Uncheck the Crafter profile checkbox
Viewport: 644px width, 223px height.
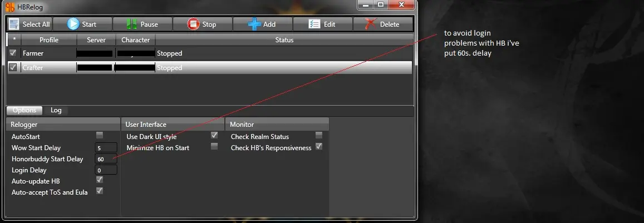[13, 67]
